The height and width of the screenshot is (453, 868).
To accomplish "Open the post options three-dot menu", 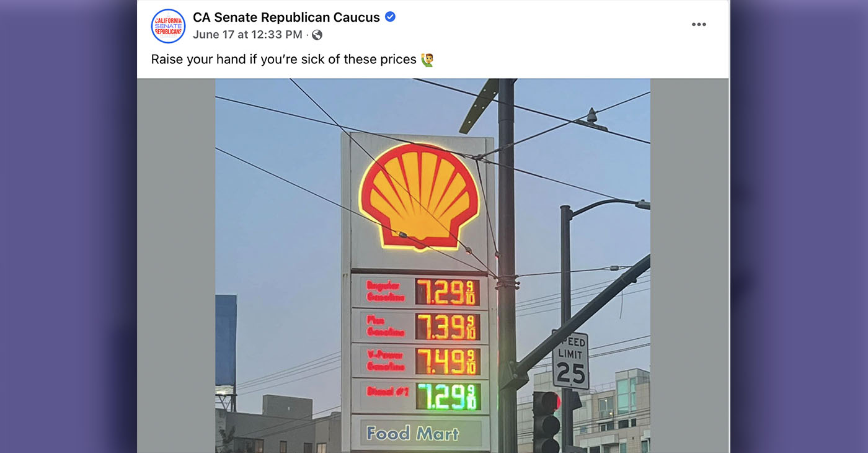I will tap(699, 25).
